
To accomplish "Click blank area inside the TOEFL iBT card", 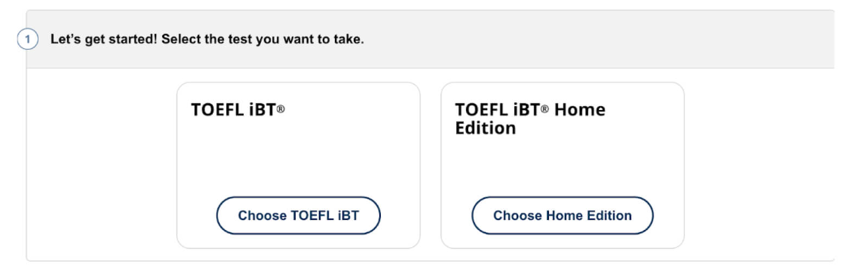I will [298, 157].
